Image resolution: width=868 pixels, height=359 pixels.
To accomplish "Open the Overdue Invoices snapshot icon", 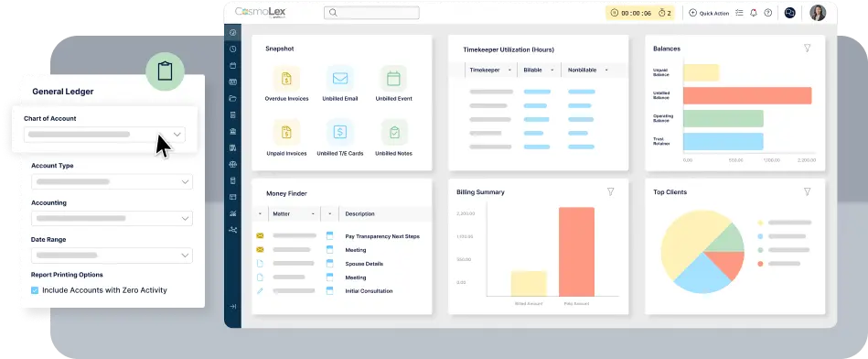I will point(286,79).
